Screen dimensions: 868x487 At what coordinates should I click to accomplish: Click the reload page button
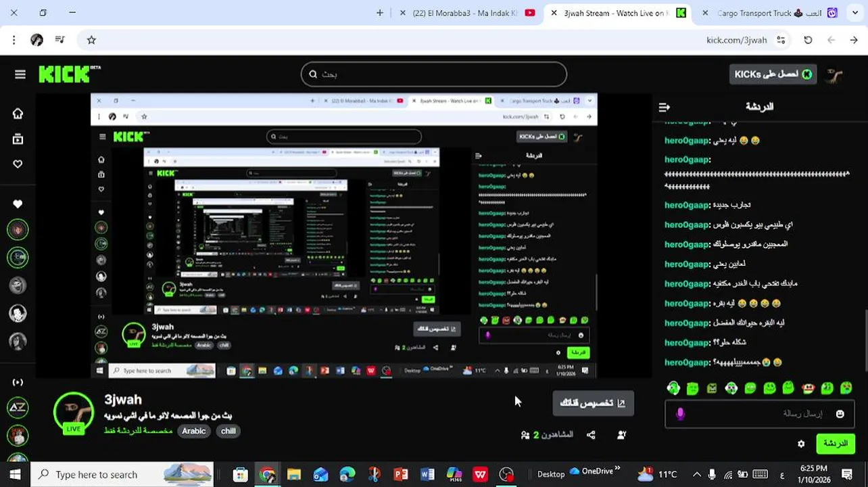pos(808,40)
